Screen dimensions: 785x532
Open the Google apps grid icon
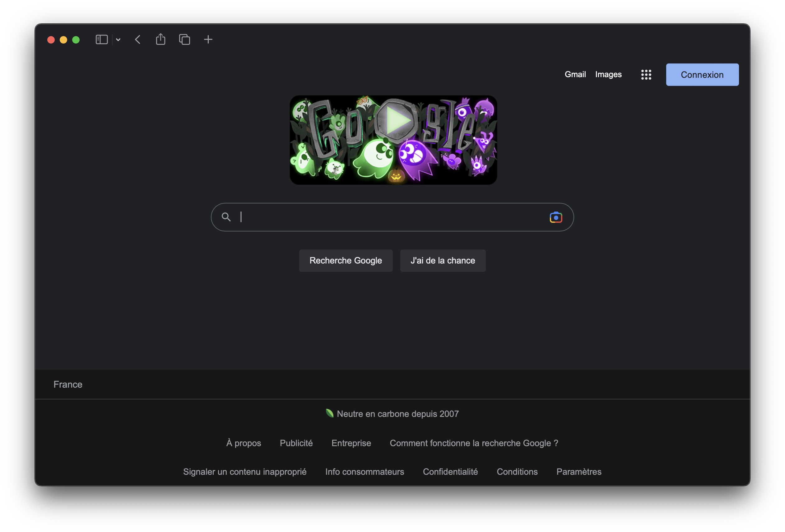click(x=646, y=75)
